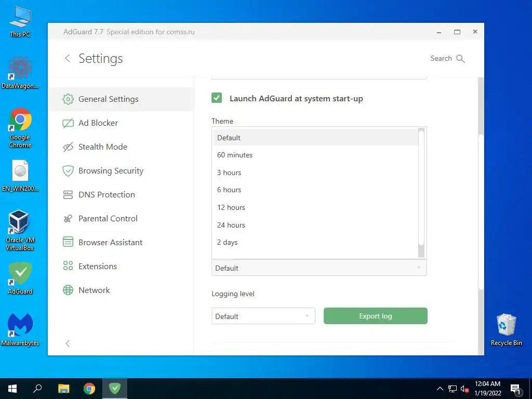The image size is (532, 399).
Task: Click AdGuard shield in the taskbar
Action: coord(115,389)
